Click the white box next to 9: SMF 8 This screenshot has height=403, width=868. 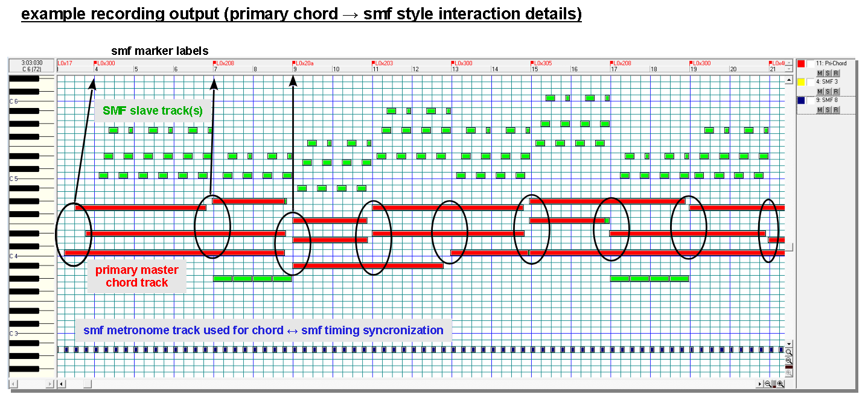810,100
